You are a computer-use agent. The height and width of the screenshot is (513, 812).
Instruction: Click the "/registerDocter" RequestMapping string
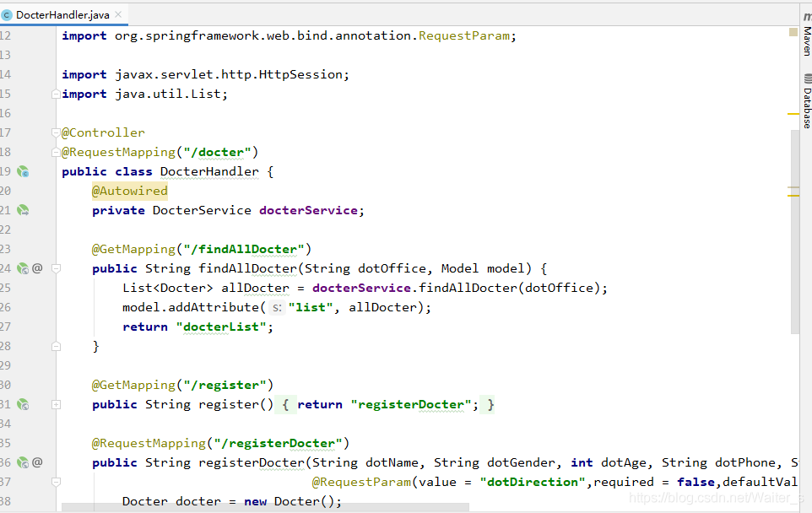[278, 444]
